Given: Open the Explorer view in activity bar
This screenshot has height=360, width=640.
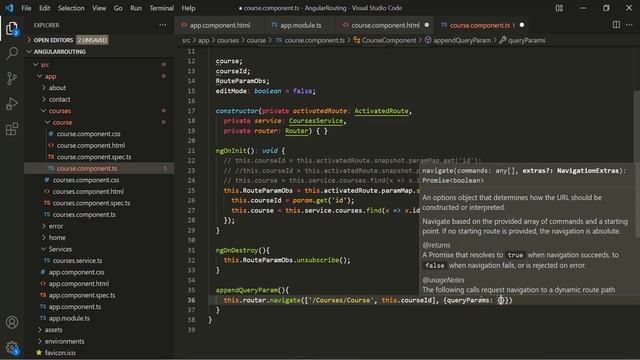Looking at the screenshot, I should (12, 29).
